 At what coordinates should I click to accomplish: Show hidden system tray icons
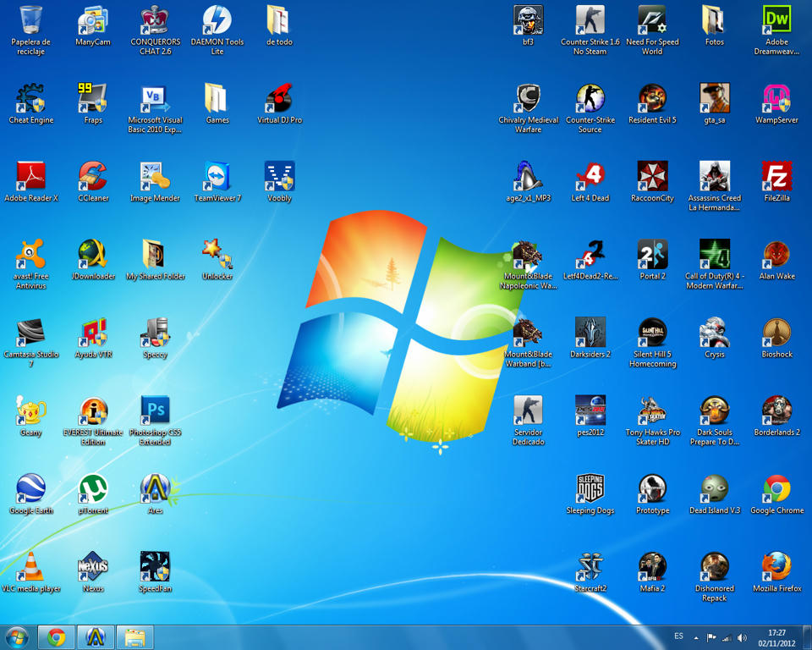696,637
